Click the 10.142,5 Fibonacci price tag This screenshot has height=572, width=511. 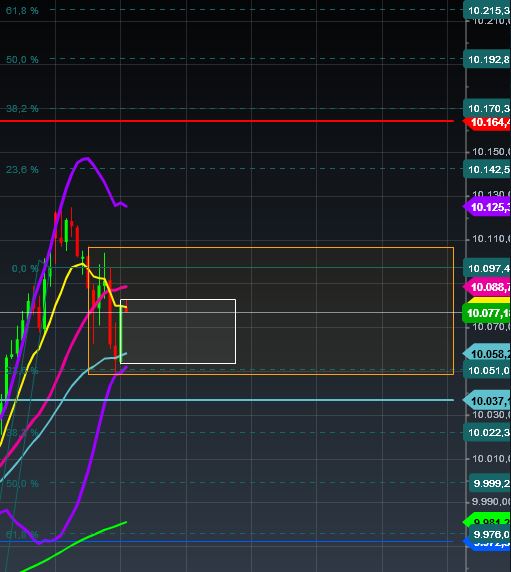tap(487, 170)
